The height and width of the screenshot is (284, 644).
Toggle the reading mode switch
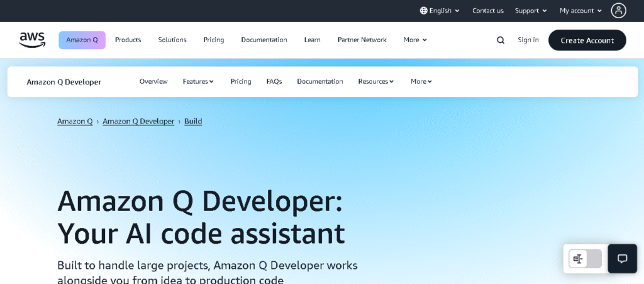click(x=585, y=259)
